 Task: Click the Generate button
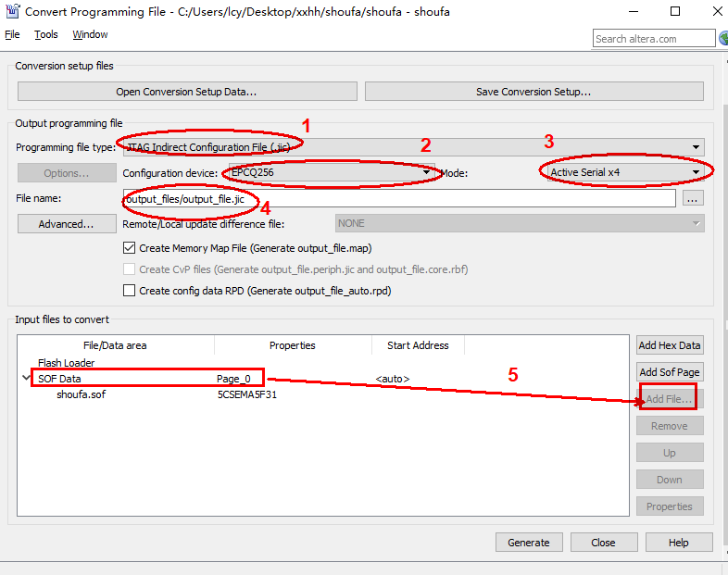(x=529, y=542)
